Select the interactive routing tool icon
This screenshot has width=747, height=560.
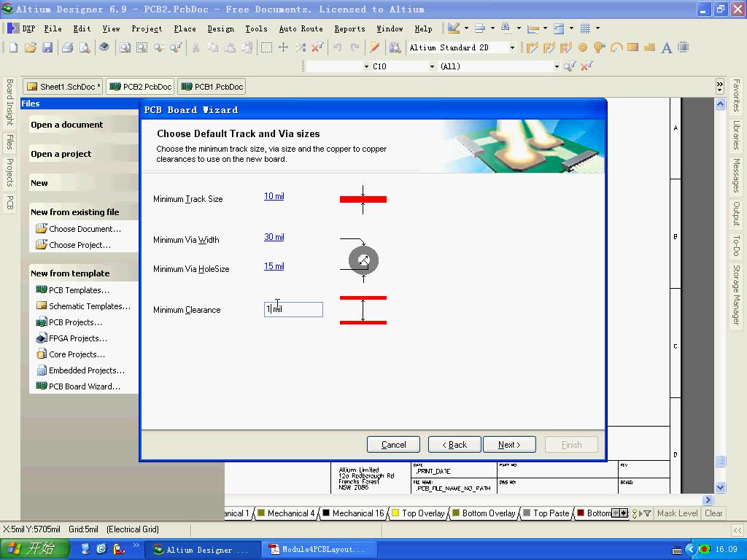tap(532, 47)
